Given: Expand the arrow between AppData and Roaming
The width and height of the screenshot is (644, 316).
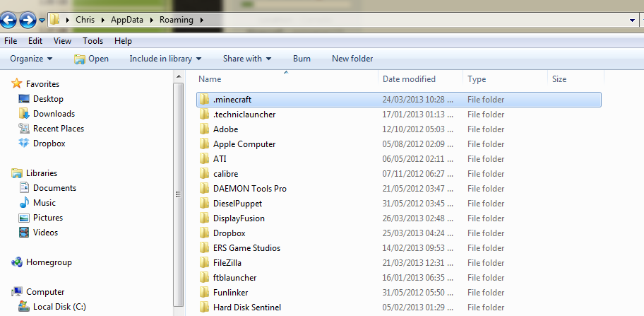Looking at the screenshot, I should 151,20.
